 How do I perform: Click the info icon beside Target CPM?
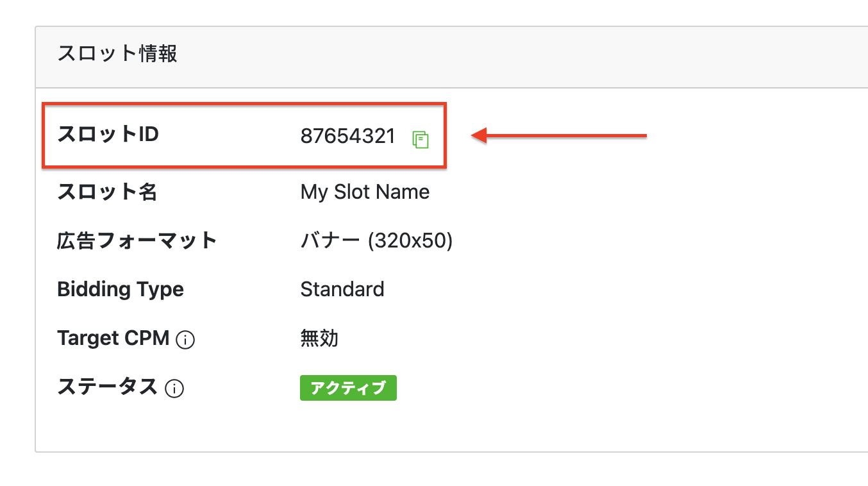(185, 340)
